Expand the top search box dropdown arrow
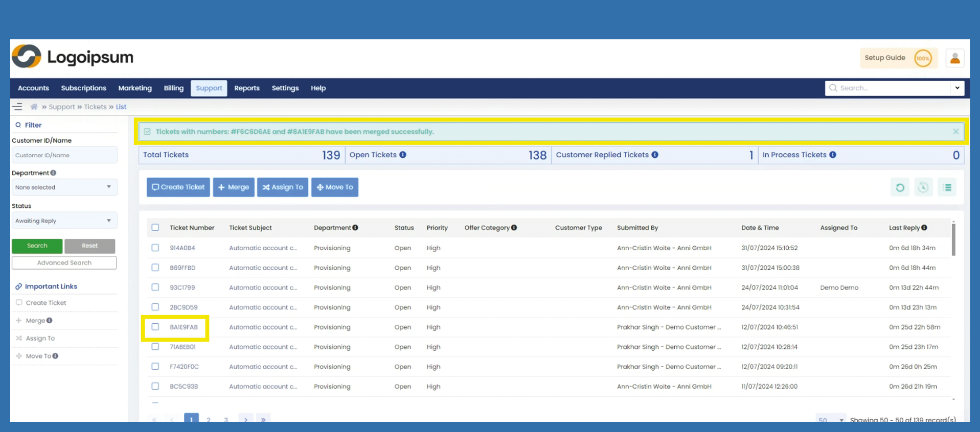The height and width of the screenshot is (432, 980). pos(957,88)
